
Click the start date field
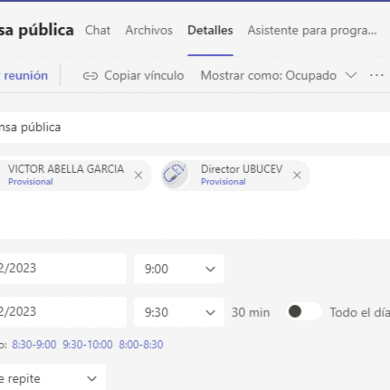pos(63,269)
